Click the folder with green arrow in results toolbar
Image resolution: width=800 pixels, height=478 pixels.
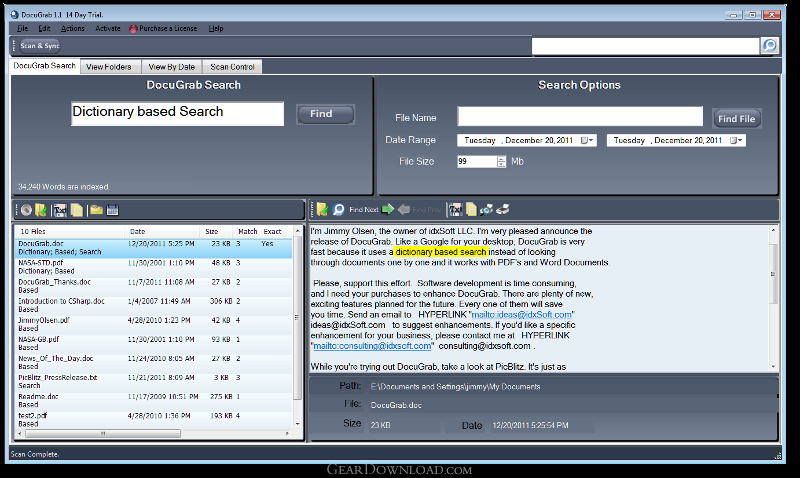point(41,210)
